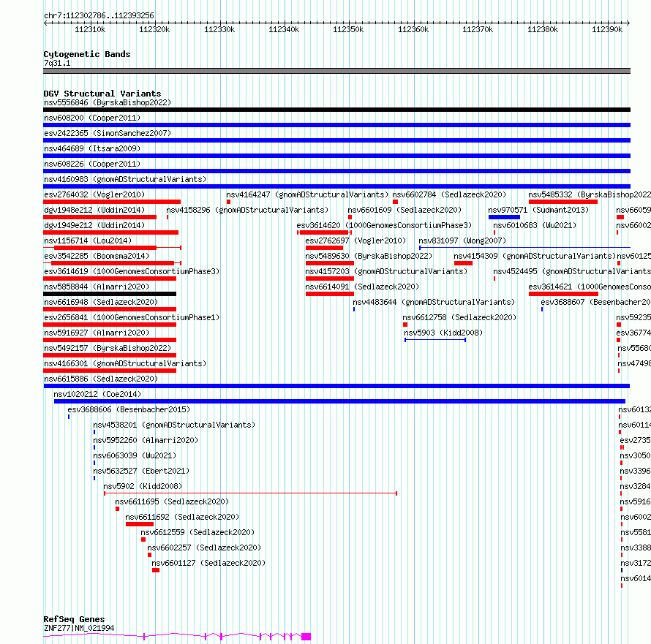Select nsv6611692 (Sedlazeck2020) label
This screenshot has height=644, width=651.
182,517
